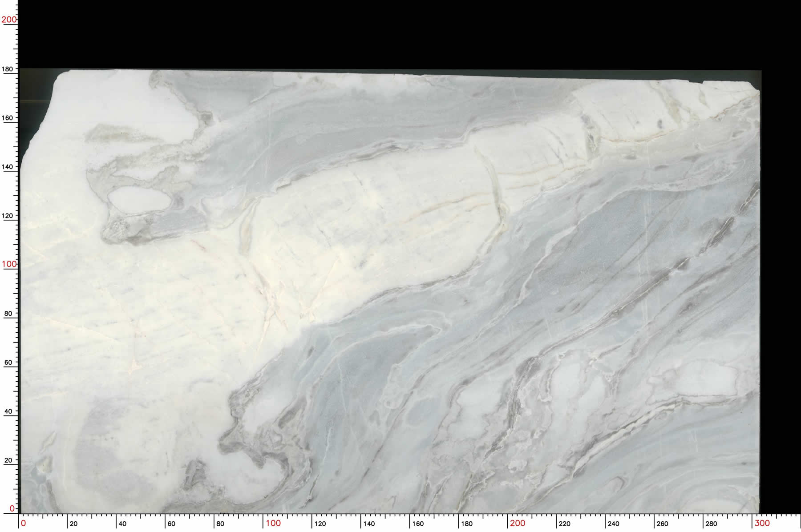This screenshot has width=801, height=532.
Task: Click the red 200 on the left ruler
Action: coord(9,20)
